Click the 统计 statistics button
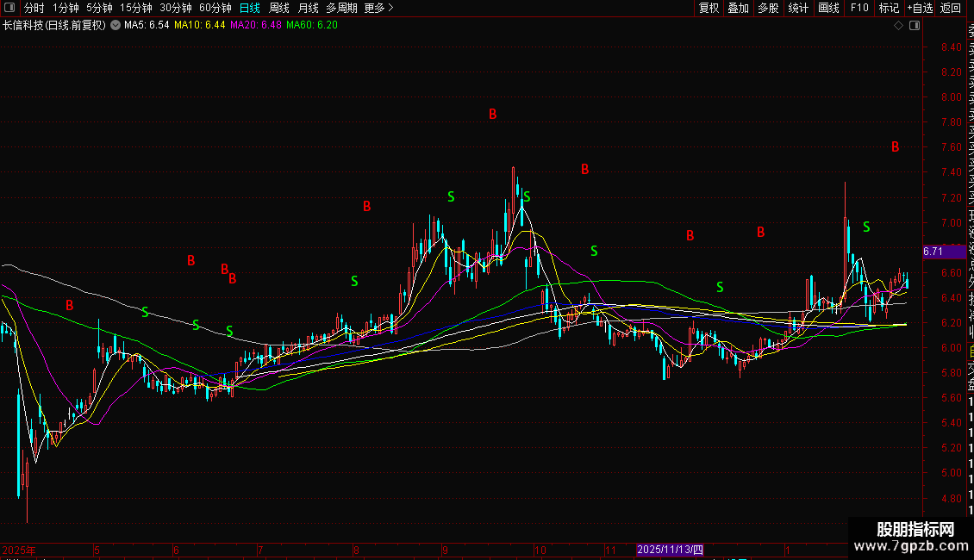The image size is (974, 560). coord(798,8)
